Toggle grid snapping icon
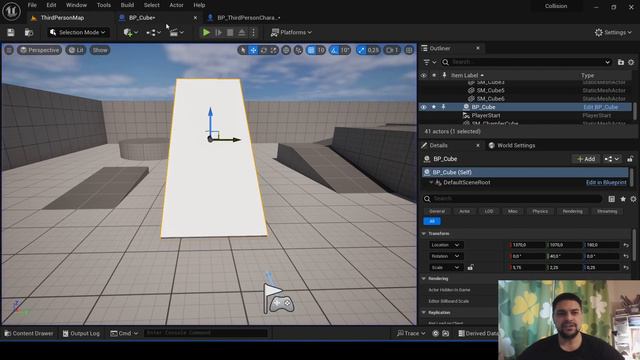Image resolution: width=640 pixels, height=360 pixels. coord(311,50)
